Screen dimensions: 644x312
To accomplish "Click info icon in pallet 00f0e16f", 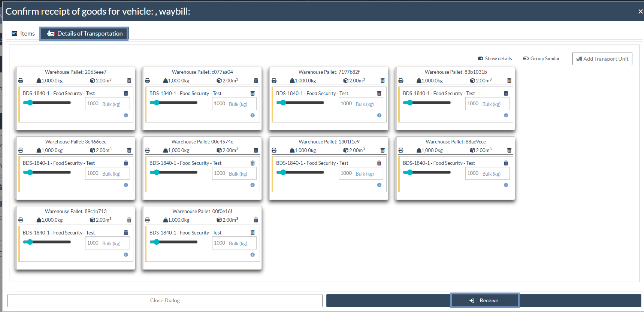I will click(x=253, y=255).
